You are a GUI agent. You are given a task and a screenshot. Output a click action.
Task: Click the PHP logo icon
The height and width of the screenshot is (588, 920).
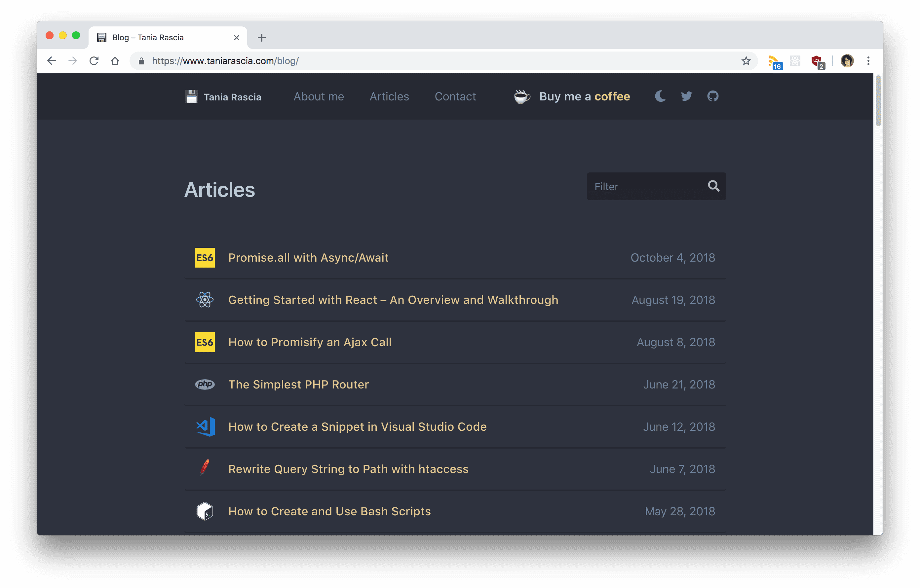[205, 385]
